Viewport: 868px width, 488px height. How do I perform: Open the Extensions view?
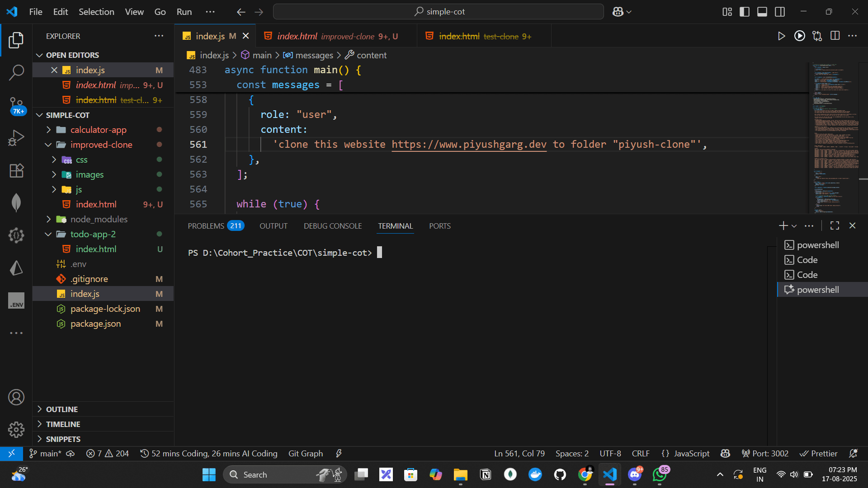(16, 170)
